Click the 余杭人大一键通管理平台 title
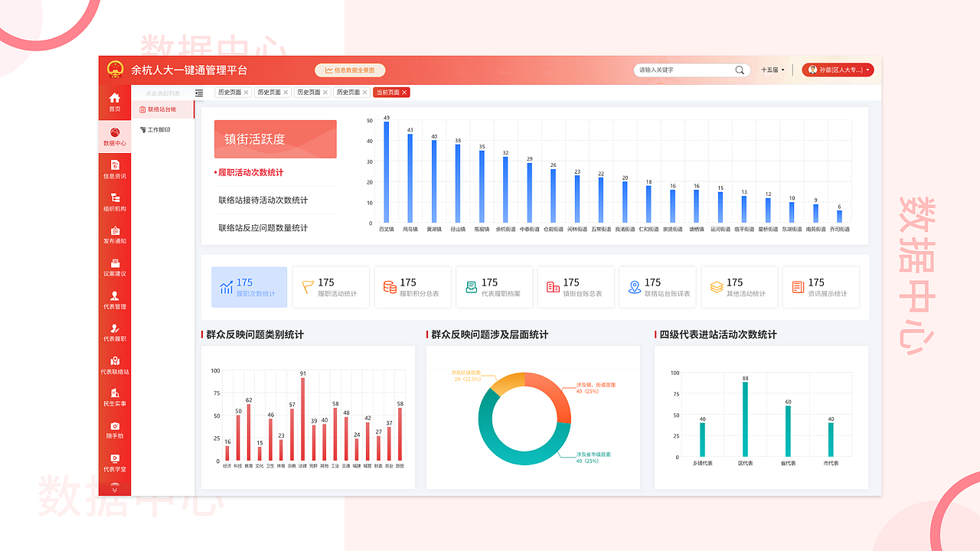The width and height of the screenshot is (980, 551). pos(189,70)
